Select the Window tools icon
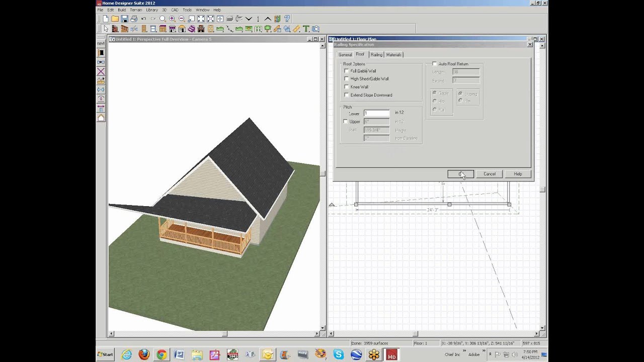 (x=153, y=29)
